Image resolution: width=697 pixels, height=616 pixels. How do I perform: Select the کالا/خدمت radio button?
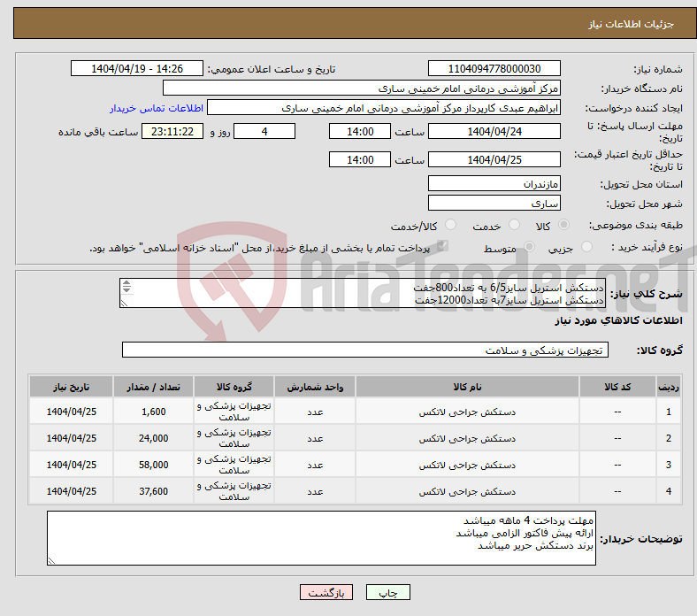(x=450, y=225)
